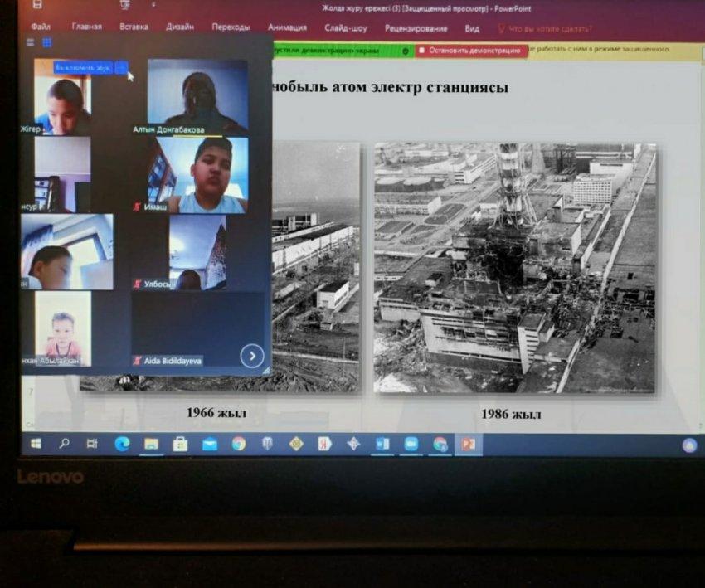Switch to PowerPoint icon in taskbar
The width and height of the screenshot is (705, 588).
click(x=469, y=444)
